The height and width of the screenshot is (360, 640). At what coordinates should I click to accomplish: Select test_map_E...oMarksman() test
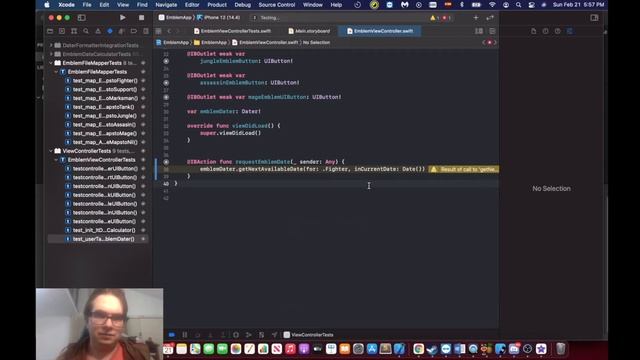[x=105, y=98]
